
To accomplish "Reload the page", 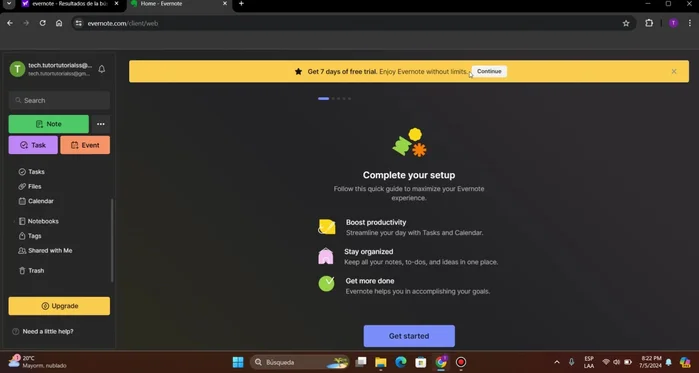I will coord(42,23).
